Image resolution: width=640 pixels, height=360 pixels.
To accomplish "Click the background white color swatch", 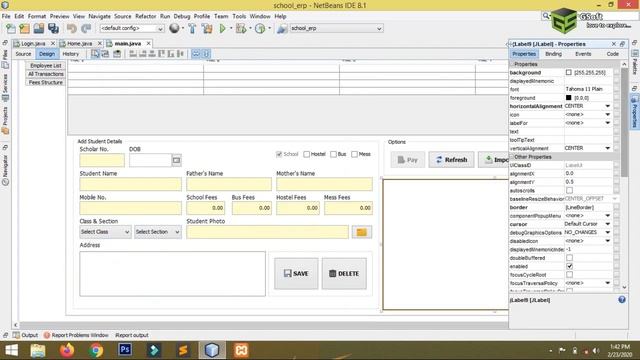I will (x=569, y=72).
